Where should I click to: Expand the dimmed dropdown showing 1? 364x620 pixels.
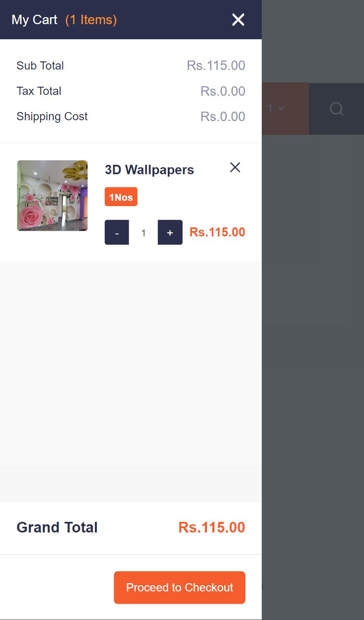276,109
